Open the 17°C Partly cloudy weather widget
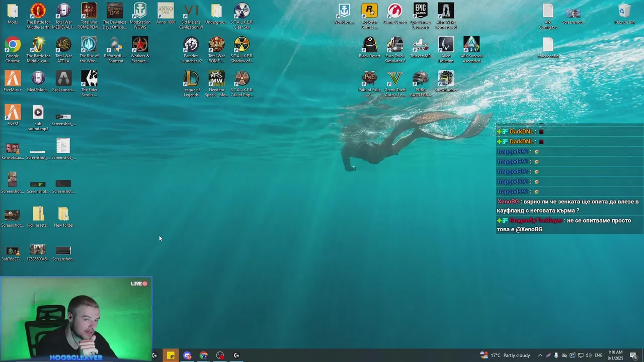Viewport: 644px width, 362px height. pos(505,355)
